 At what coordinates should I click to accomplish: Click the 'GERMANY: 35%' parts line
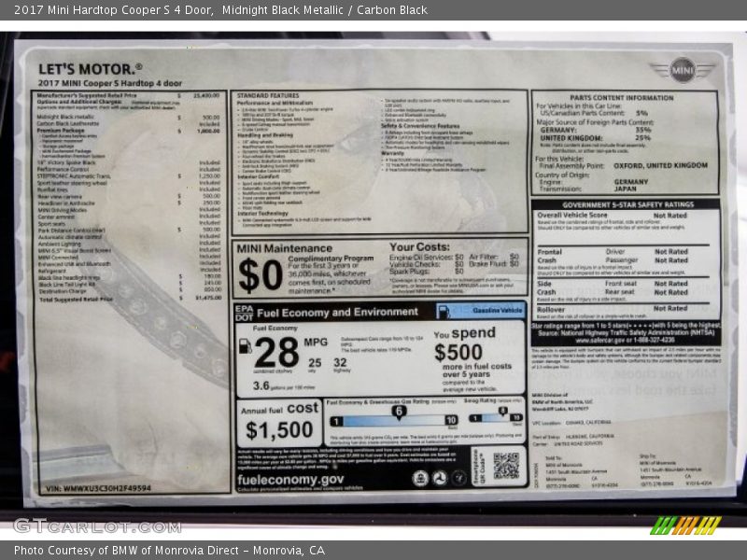click(x=595, y=130)
